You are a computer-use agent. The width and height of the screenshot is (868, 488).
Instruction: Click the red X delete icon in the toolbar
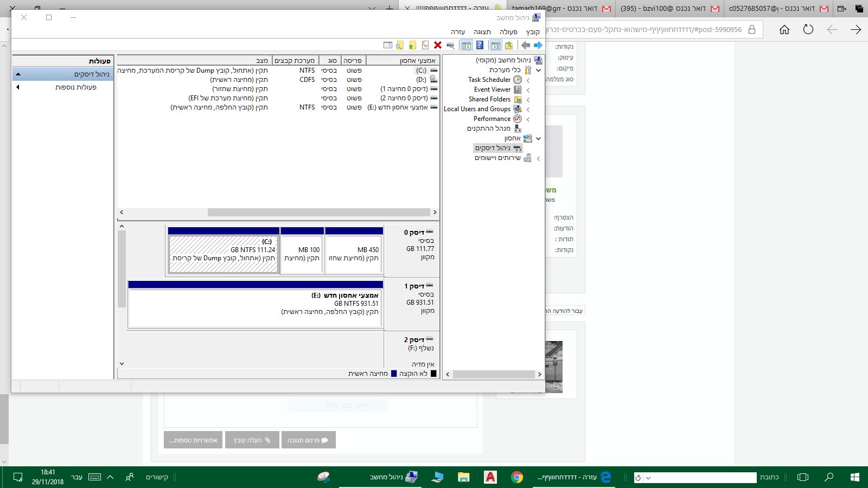pyautogui.click(x=438, y=46)
